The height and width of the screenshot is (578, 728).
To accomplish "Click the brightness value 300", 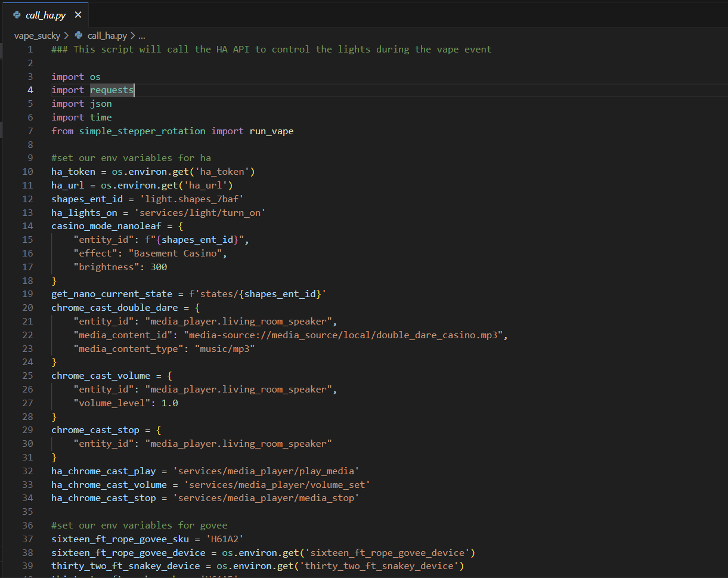I will click(x=159, y=267).
